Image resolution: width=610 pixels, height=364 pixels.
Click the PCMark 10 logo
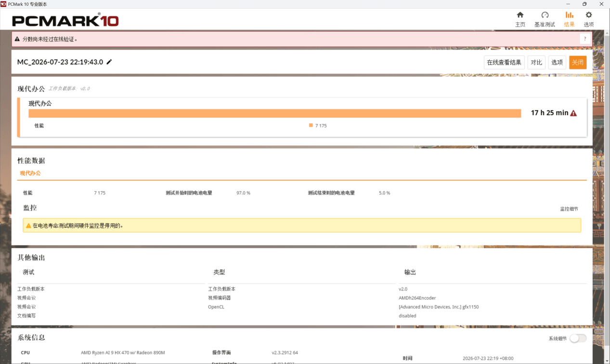[65, 20]
